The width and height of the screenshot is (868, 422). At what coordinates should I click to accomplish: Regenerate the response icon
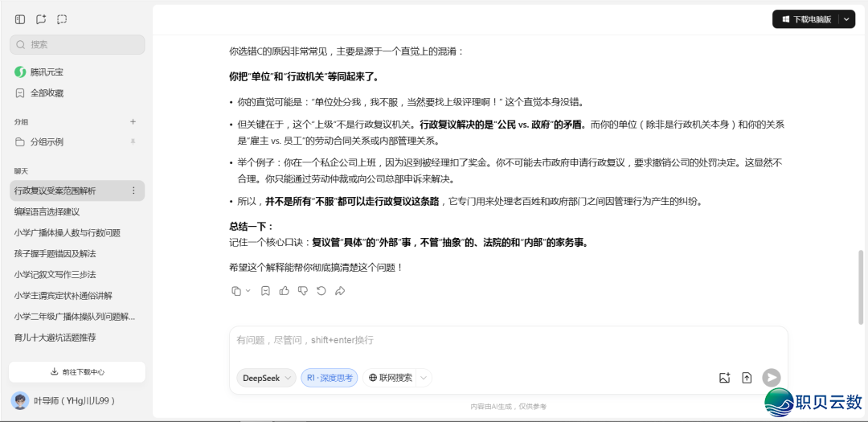point(321,291)
